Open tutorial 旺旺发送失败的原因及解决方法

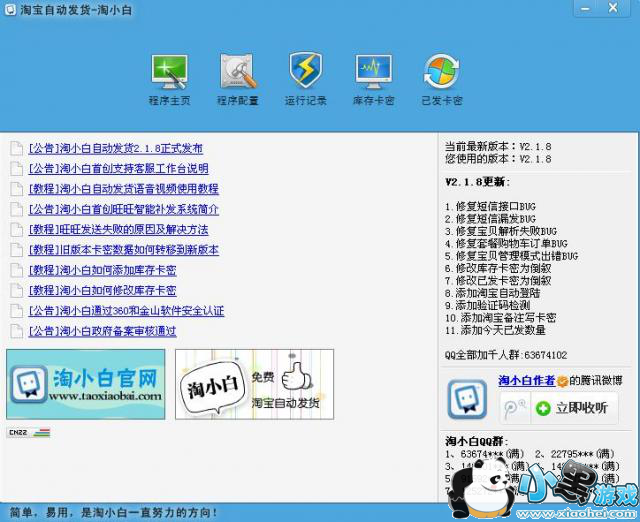[118, 229]
